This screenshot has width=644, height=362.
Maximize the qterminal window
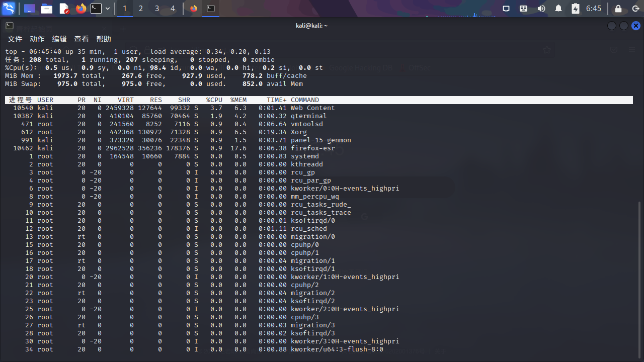tap(624, 26)
